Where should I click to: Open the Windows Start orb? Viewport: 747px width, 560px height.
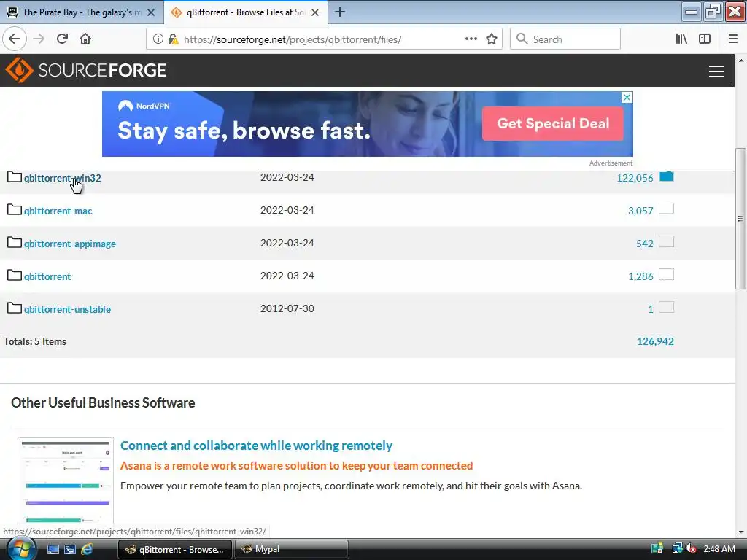[x=20, y=550]
